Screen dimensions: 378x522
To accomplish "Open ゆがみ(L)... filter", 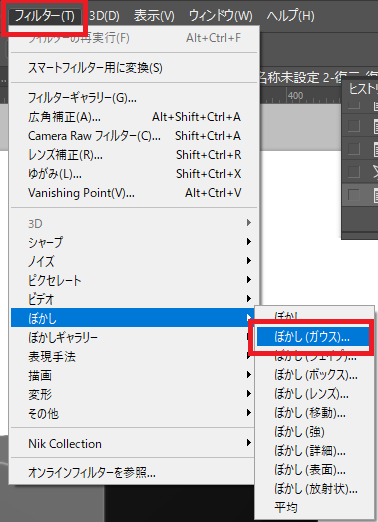I will click(134, 174).
